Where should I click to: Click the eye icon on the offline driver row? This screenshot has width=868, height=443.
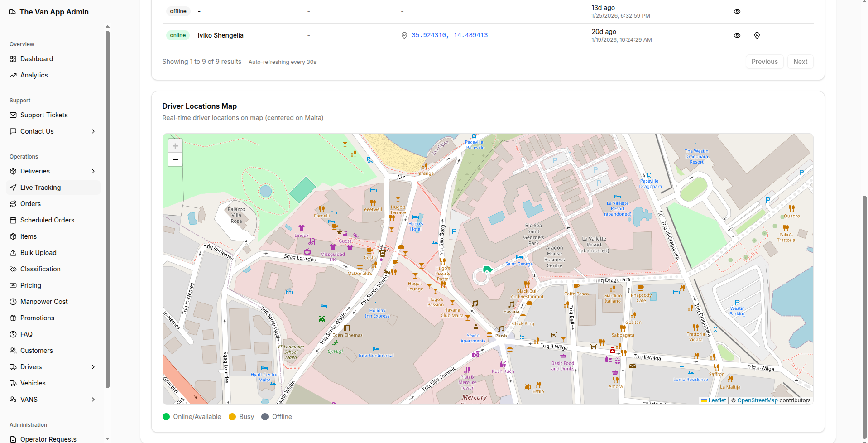point(737,11)
